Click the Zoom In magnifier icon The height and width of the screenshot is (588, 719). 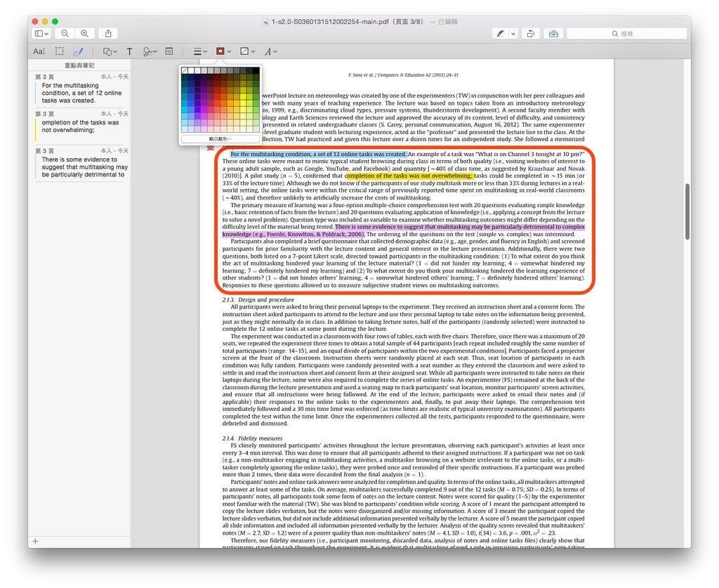click(84, 34)
